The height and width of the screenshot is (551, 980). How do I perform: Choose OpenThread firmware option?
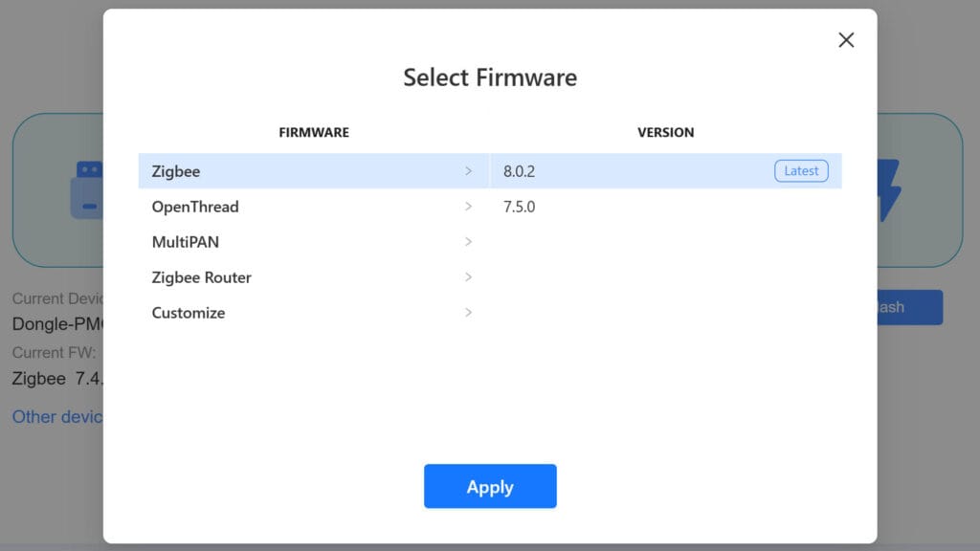(195, 207)
